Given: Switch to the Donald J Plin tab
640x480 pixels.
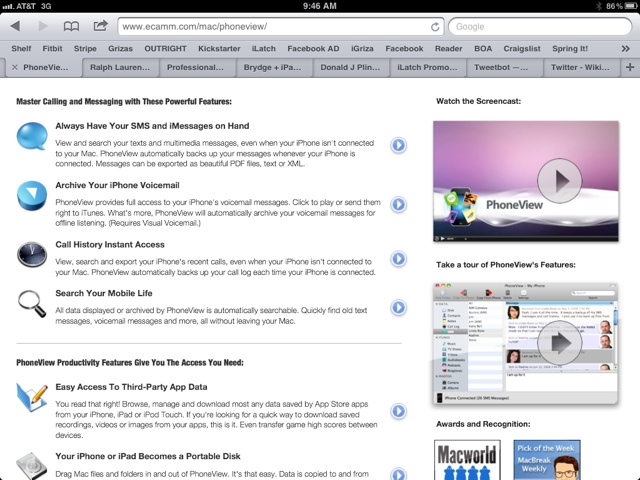Looking at the screenshot, I should [x=350, y=67].
